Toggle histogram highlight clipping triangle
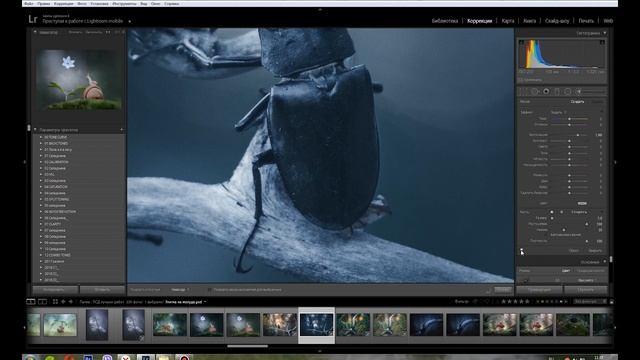This screenshot has width=640, height=360. 602,42
